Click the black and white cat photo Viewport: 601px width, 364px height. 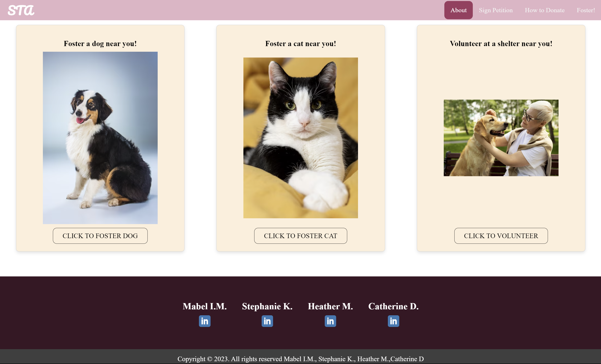pyautogui.click(x=300, y=138)
